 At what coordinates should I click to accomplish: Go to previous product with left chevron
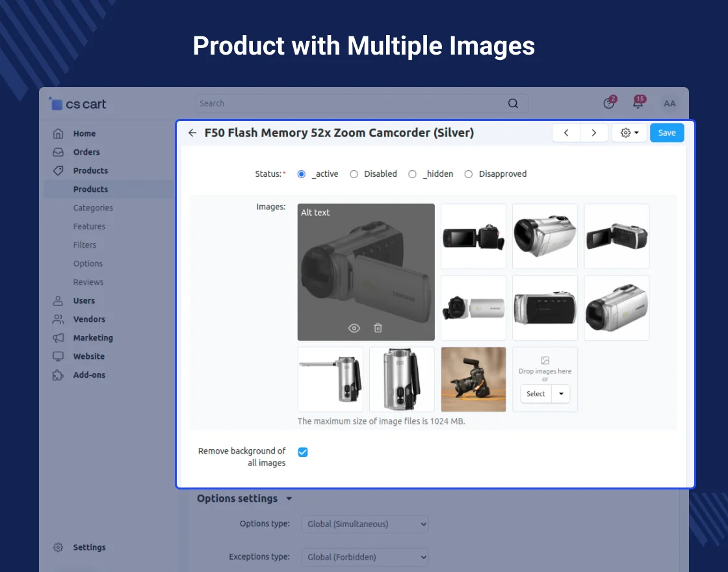pyautogui.click(x=566, y=133)
